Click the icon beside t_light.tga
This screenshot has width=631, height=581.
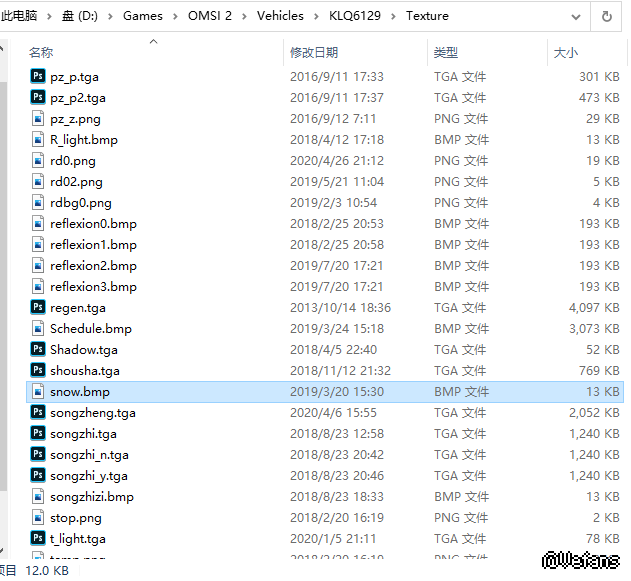[x=38, y=538]
